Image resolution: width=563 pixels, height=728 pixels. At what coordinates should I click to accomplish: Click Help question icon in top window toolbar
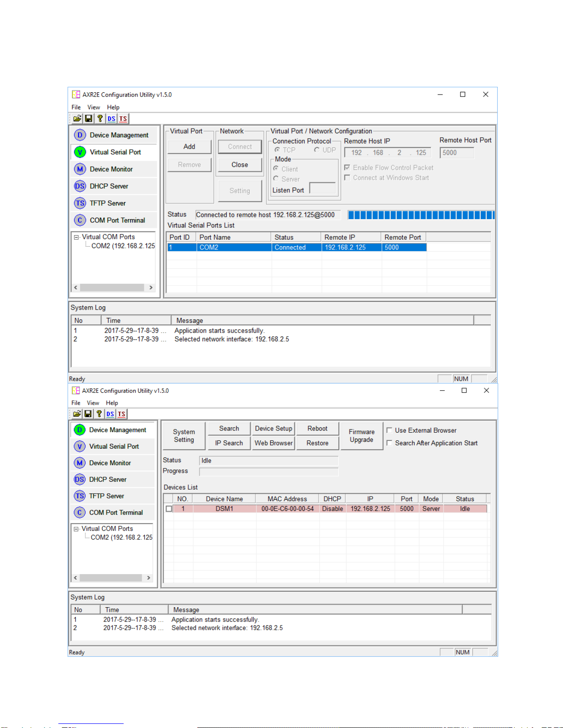tap(100, 119)
